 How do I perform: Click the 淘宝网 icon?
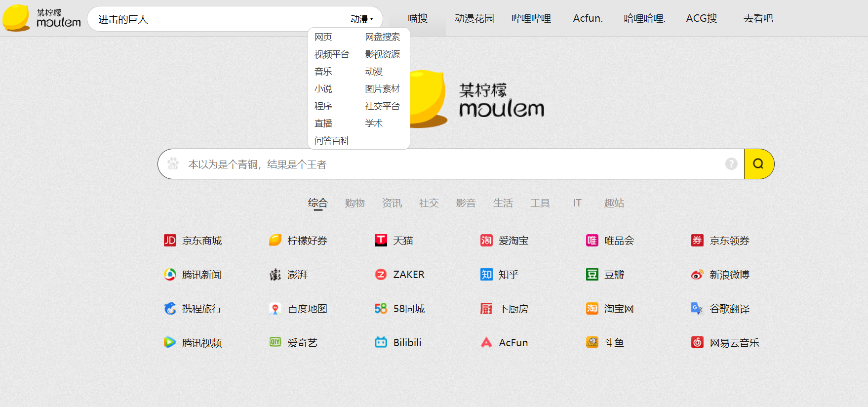point(592,309)
